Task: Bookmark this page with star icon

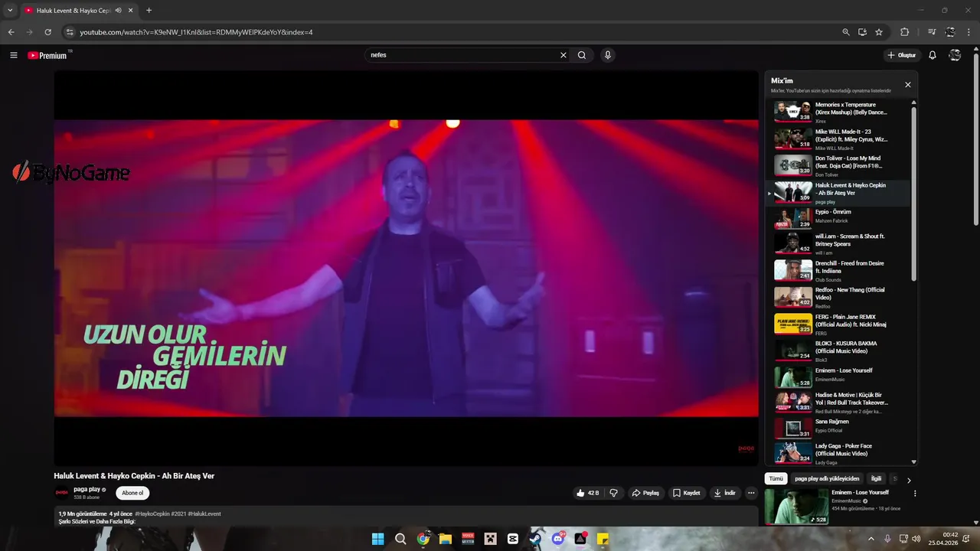Action: coord(879,32)
